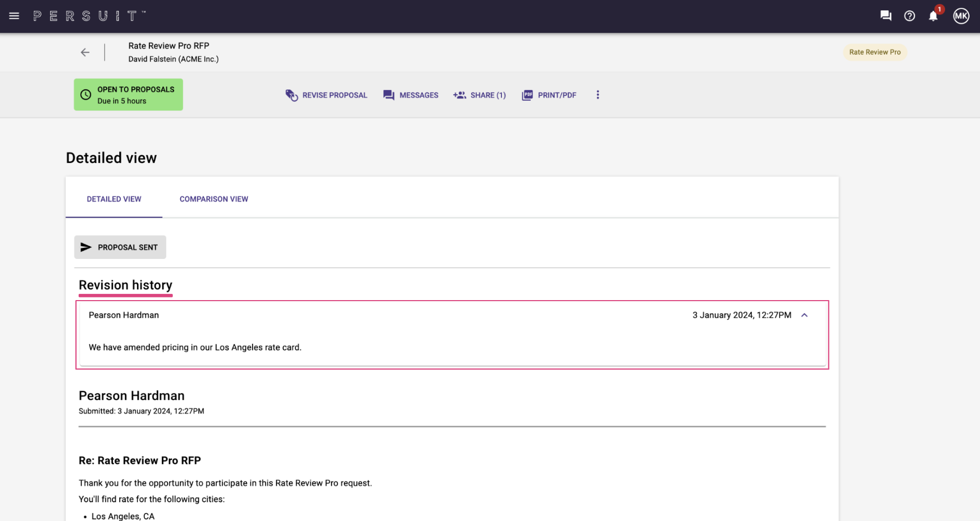This screenshot has height=521, width=980.
Task: Switch to the Detailed View tab
Action: [x=114, y=199]
